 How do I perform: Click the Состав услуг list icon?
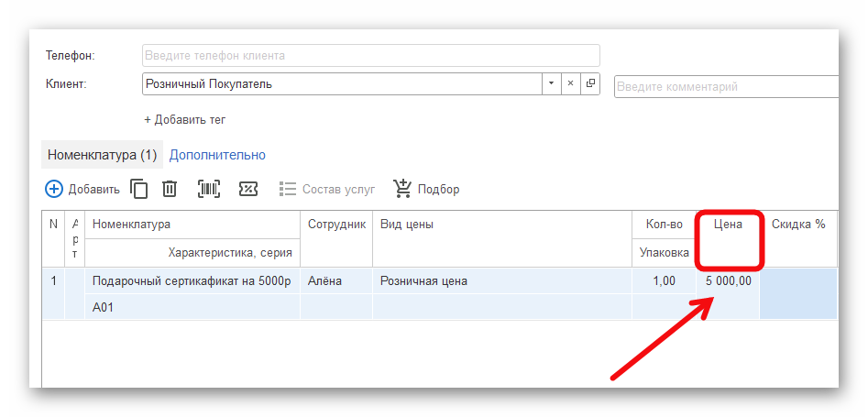(287, 189)
